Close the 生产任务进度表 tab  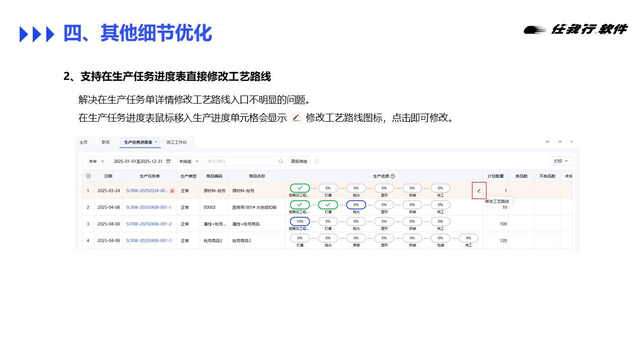[x=156, y=142]
